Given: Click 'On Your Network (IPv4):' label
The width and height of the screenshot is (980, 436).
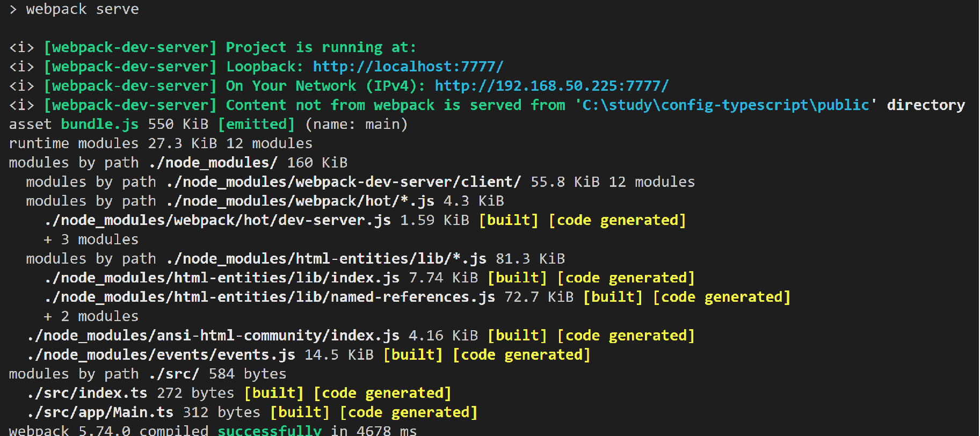Looking at the screenshot, I should [325, 86].
